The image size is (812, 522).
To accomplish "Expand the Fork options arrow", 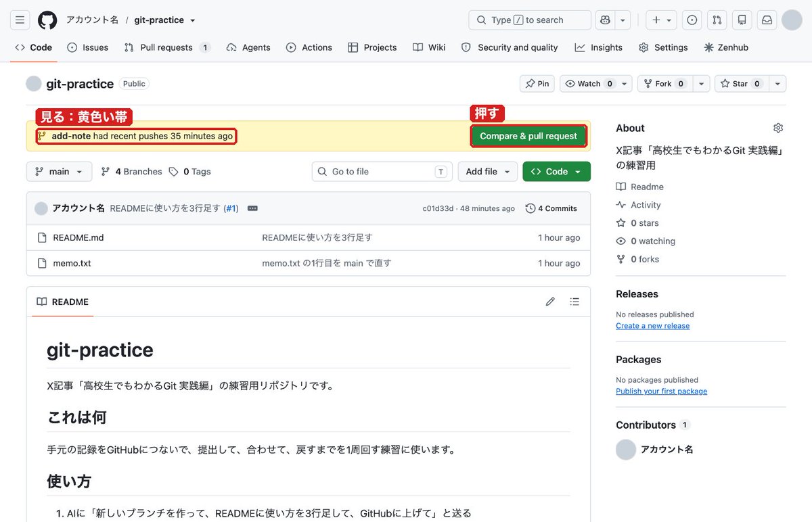I will click(x=701, y=84).
